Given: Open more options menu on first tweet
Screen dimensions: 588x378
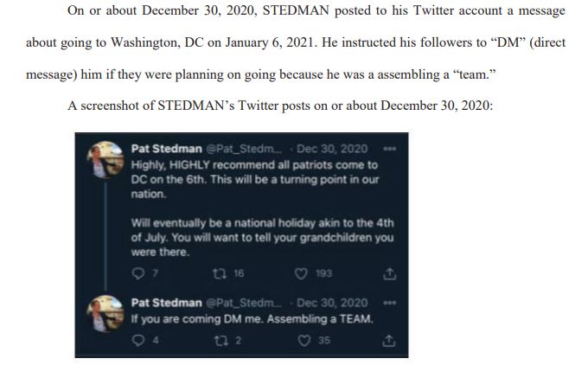Looking at the screenshot, I should (x=390, y=149).
